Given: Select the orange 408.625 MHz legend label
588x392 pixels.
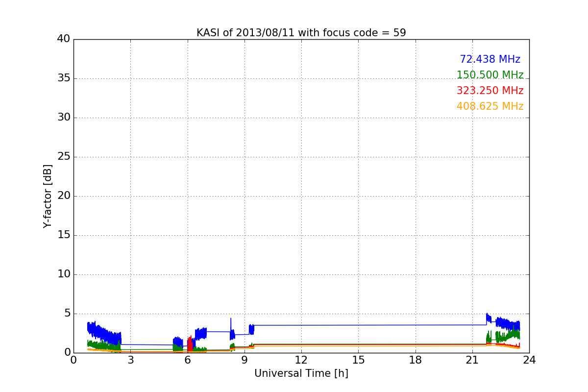Looking at the screenshot, I should (490, 106).
